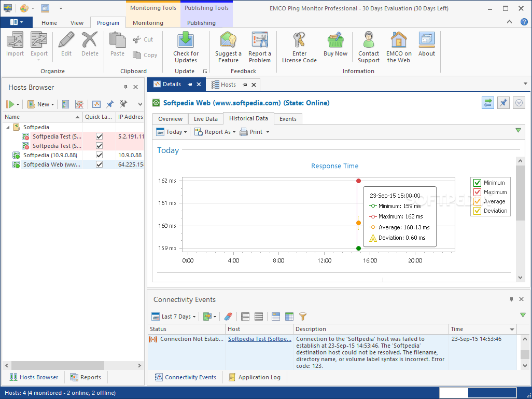
Task: Open the Today period dropdown
Action: (x=171, y=132)
